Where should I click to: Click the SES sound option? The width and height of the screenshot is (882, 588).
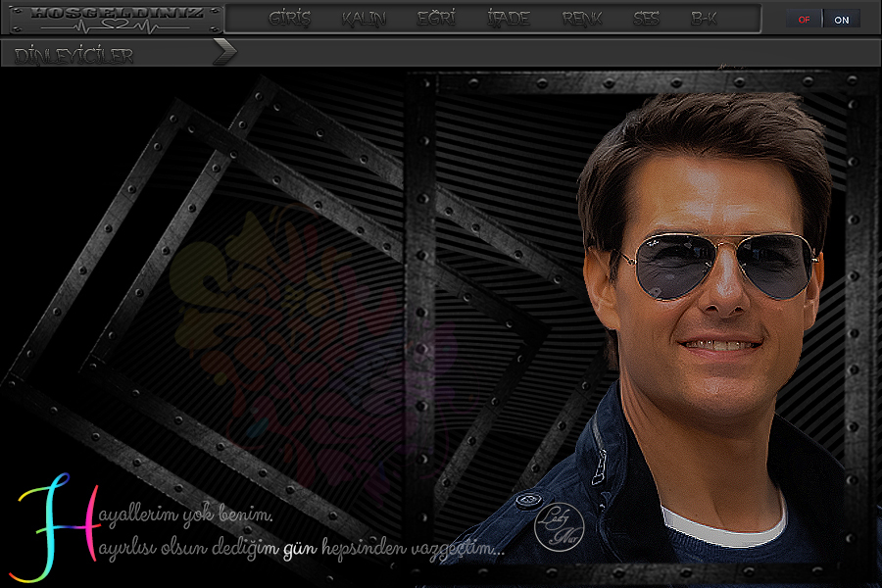click(646, 19)
